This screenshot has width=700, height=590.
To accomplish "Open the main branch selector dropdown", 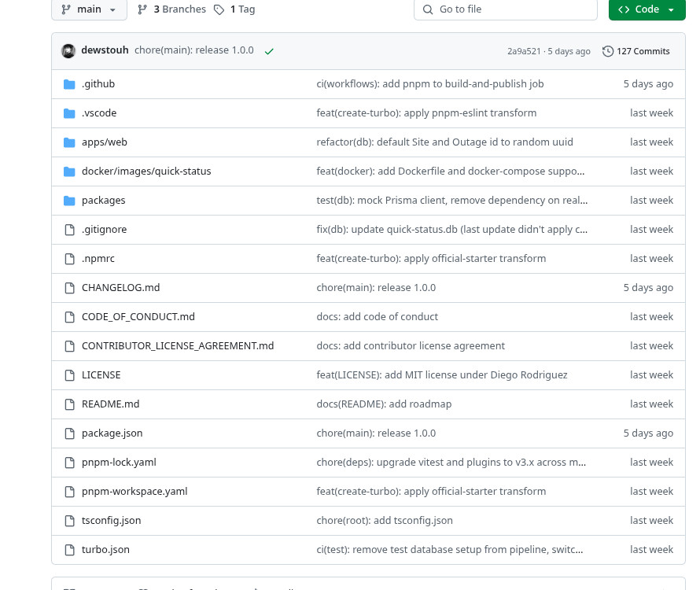I will [90, 9].
